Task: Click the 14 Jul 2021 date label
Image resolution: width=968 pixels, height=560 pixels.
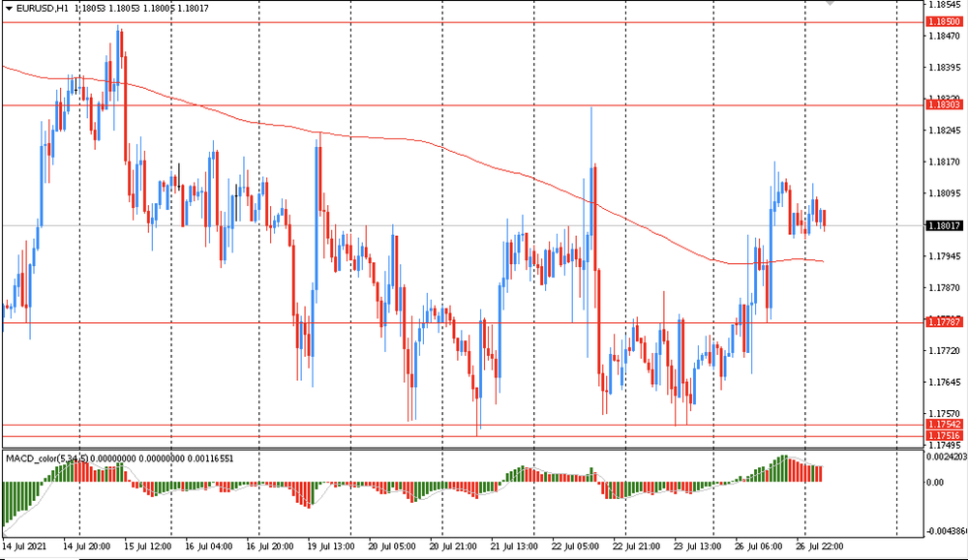Action: click(x=24, y=546)
